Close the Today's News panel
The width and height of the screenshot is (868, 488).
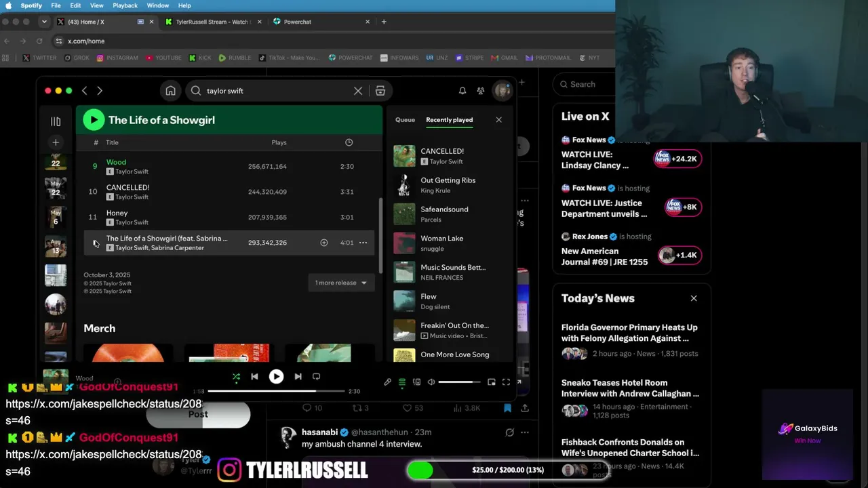(694, 298)
